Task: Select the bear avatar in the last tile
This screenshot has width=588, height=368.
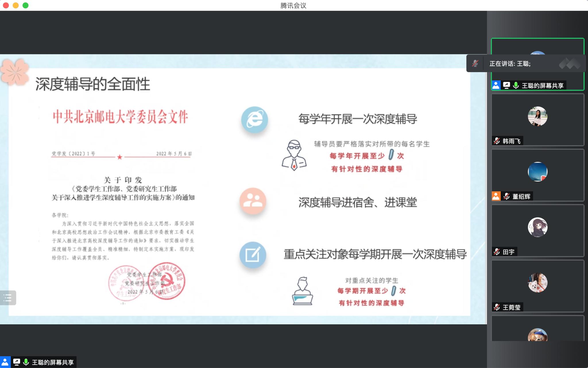Action: pos(537,335)
